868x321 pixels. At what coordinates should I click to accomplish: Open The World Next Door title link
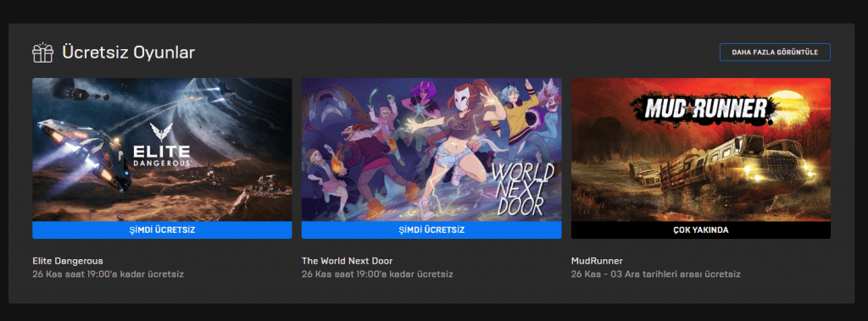pyautogui.click(x=347, y=261)
